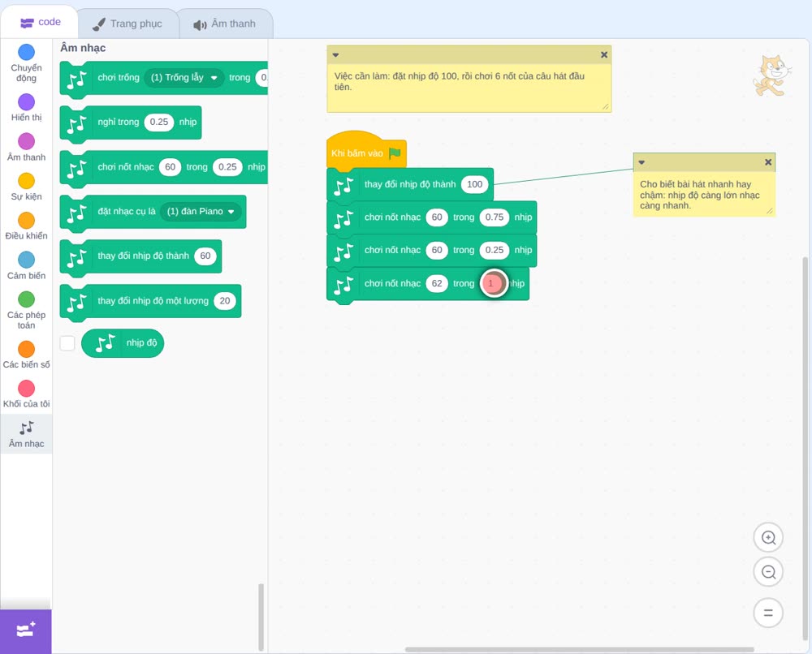The height and width of the screenshot is (654, 812).
Task: Edit the note 62 value field
Action: pos(437,283)
